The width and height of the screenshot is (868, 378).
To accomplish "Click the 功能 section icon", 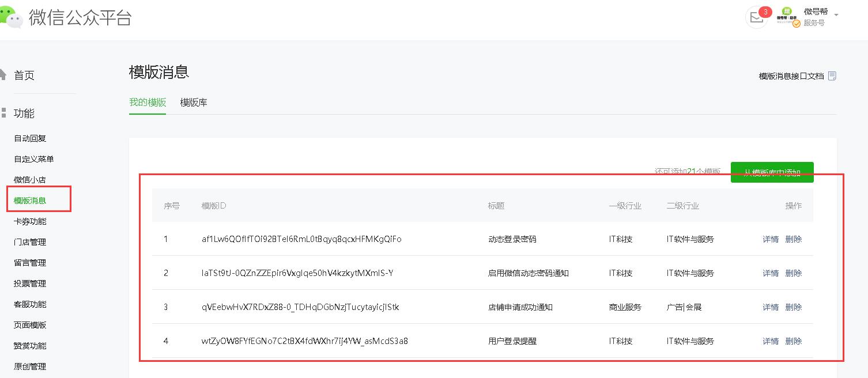I will (3, 112).
